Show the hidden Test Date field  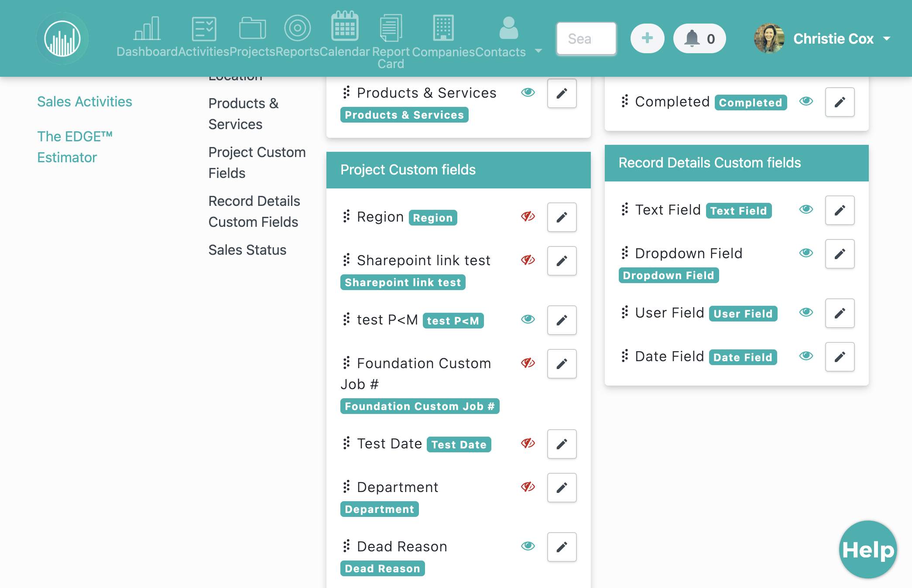[x=528, y=443]
